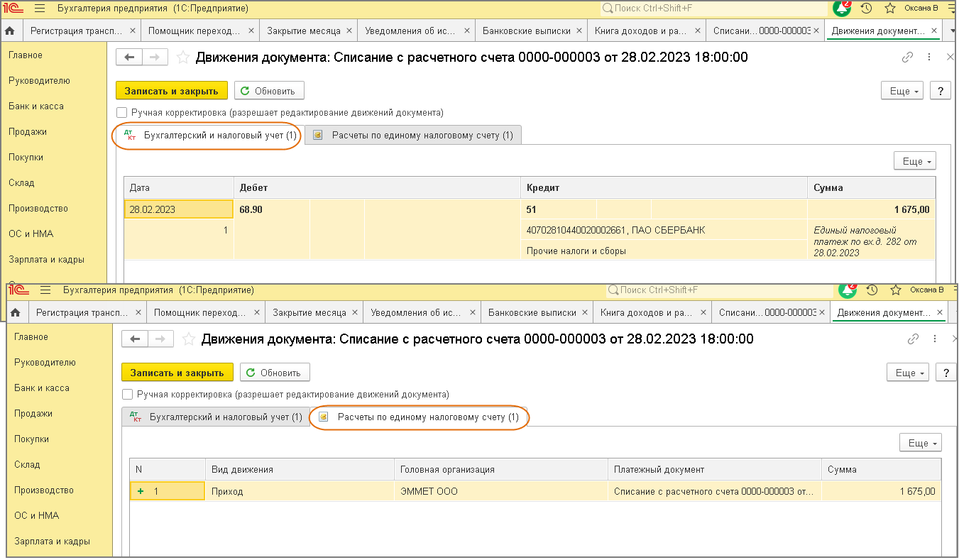Open help question mark in lower window
This screenshot has height=560, width=959.
(x=946, y=373)
